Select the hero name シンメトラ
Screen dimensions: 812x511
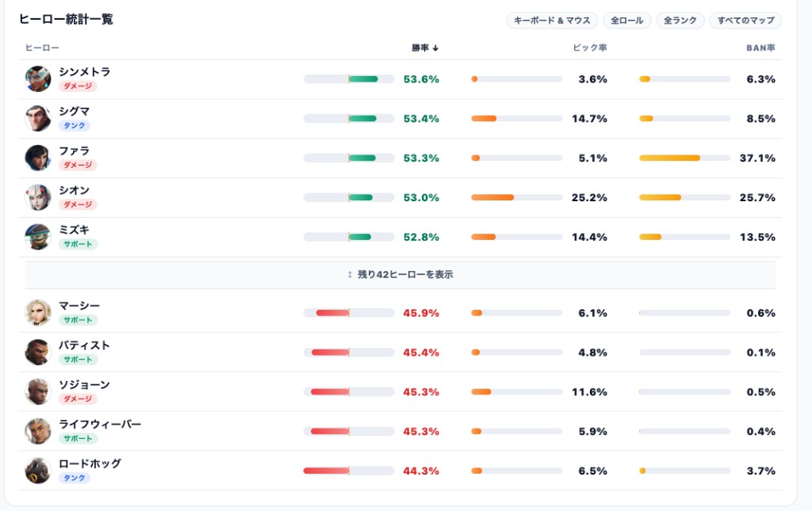84,72
